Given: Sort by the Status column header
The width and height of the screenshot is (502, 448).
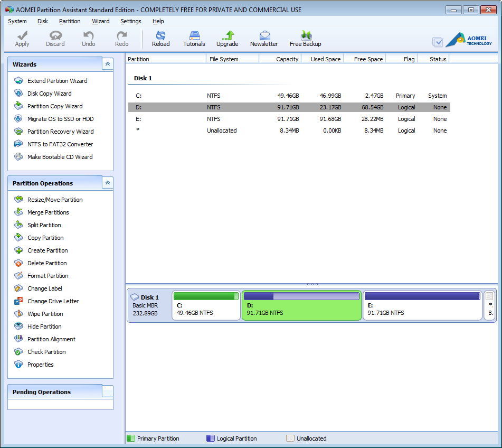Looking at the screenshot, I should [x=433, y=59].
